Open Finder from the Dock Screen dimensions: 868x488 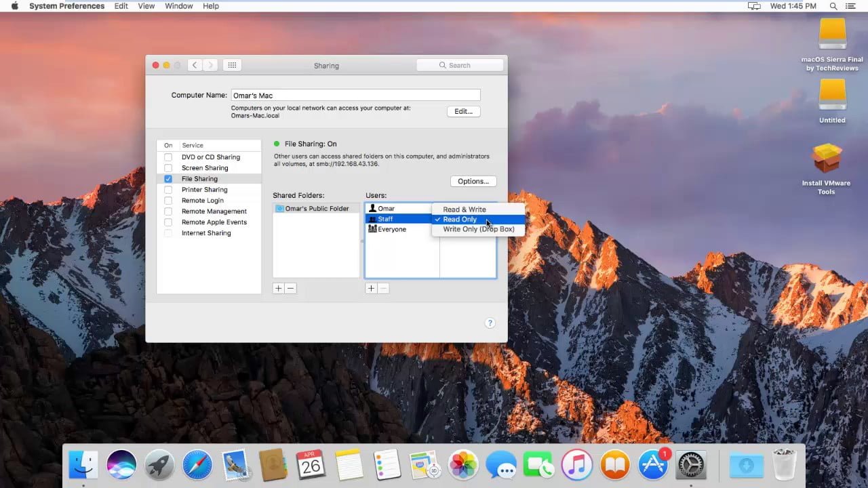click(x=84, y=465)
